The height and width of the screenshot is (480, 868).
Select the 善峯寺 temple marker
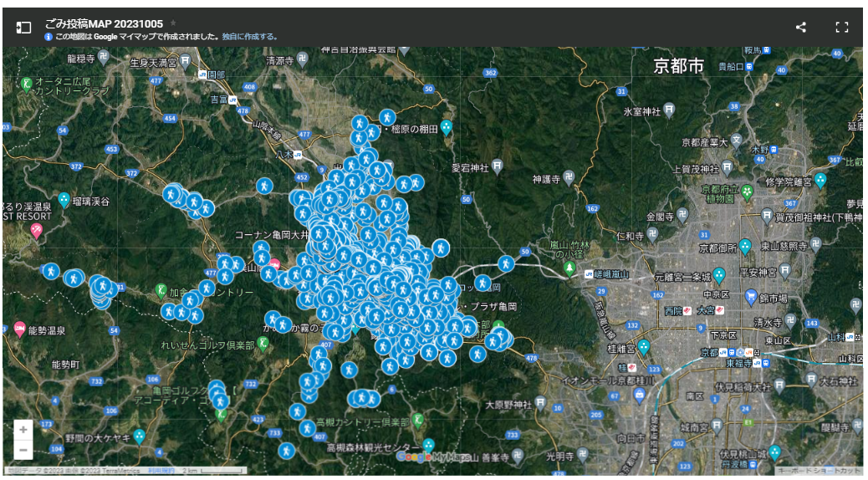coord(517,456)
